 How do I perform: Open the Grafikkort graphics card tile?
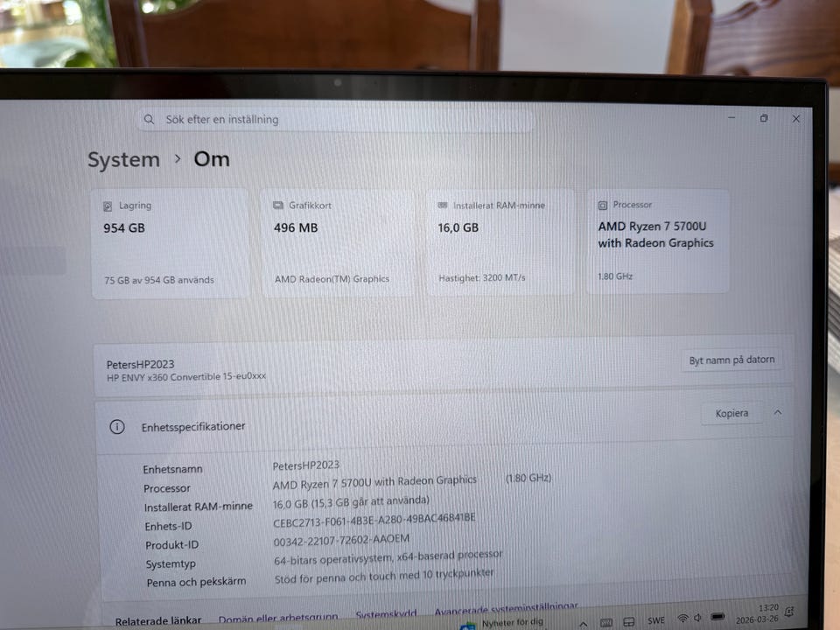point(338,242)
